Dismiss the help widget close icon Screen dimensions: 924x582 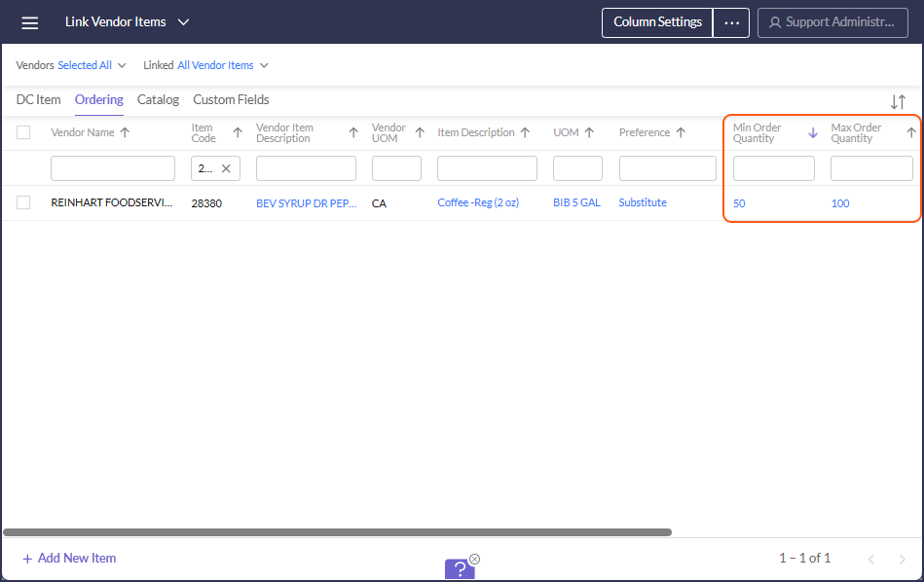pyautogui.click(x=474, y=559)
